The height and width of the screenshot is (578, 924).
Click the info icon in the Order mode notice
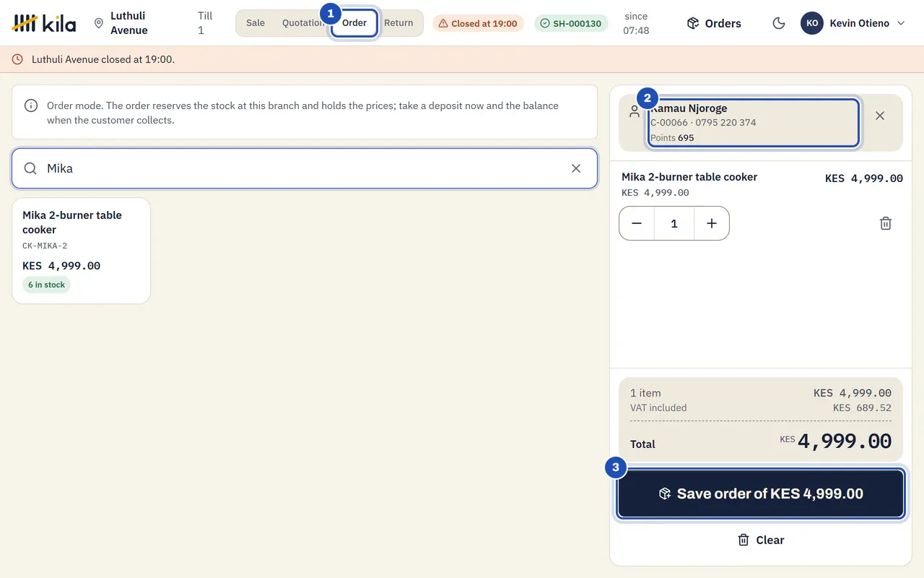click(x=31, y=105)
